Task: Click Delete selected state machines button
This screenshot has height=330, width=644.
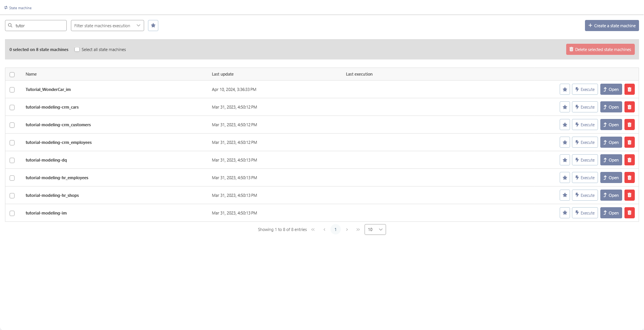Action: coord(600,49)
